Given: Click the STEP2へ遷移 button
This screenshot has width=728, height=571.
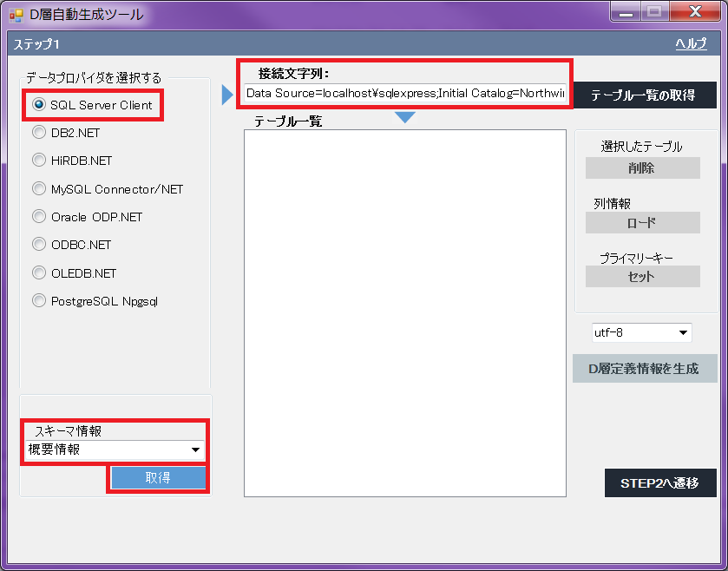Looking at the screenshot, I should coord(659,482).
